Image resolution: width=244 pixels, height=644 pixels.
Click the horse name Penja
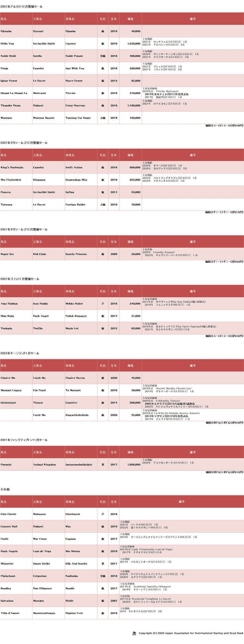(x=4, y=69)
